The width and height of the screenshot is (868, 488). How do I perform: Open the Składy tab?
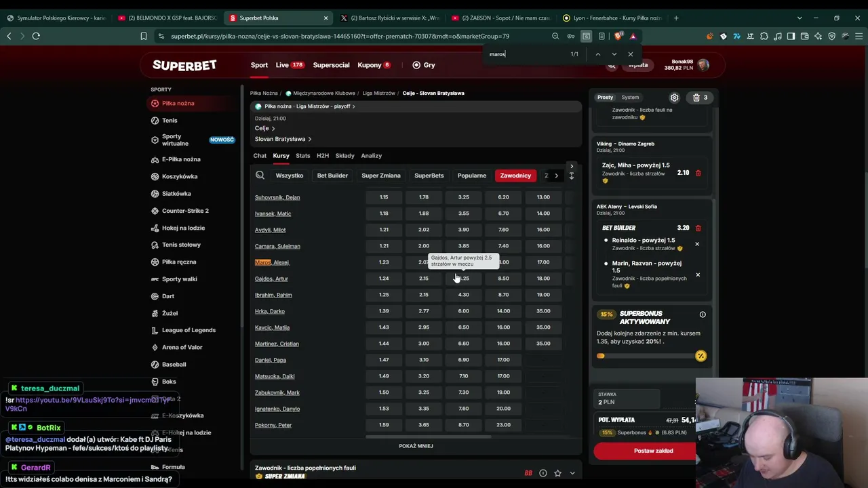click(344, 156)
